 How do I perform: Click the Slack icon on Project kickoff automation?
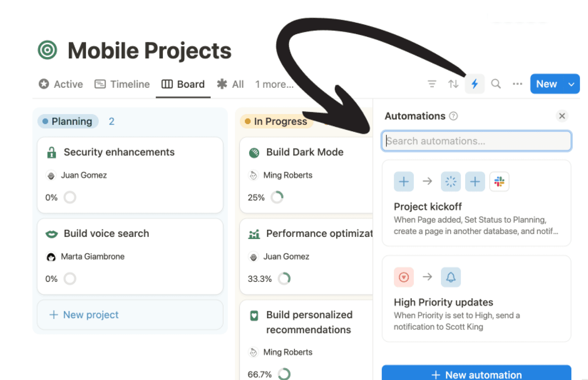(x=499, y=181)
